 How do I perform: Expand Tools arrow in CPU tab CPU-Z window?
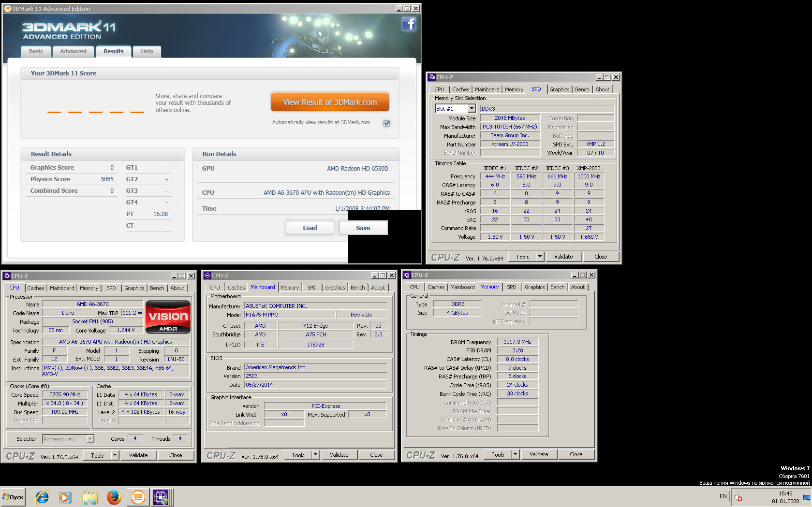115,455
